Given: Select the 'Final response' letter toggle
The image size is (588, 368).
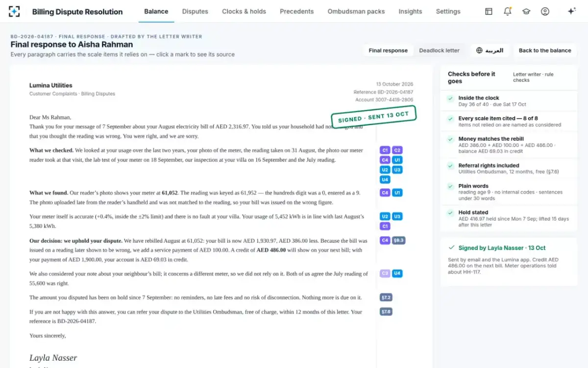Looking at the screenshot, I should 388,51.
